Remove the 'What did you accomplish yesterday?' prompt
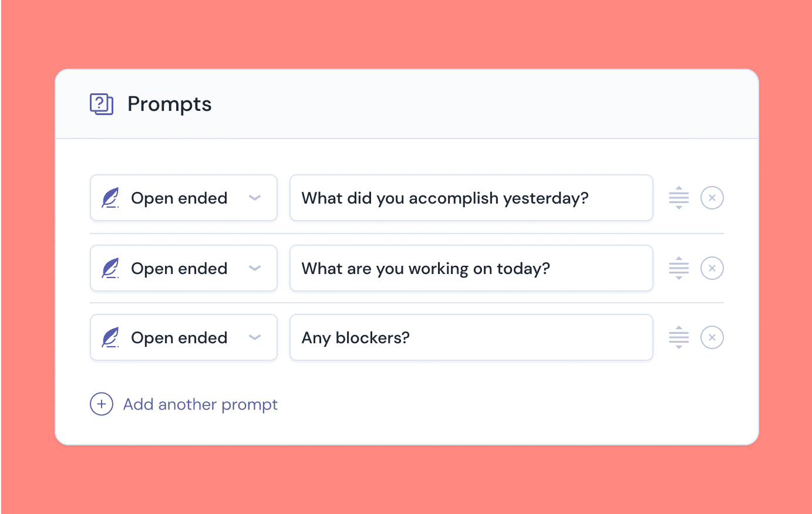The image size is (812, 514). pos(712,198)
